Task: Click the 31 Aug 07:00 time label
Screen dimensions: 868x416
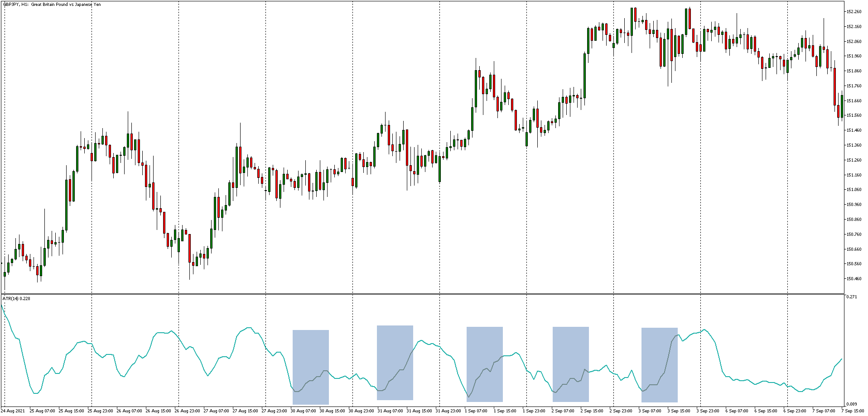Action: (x=390, y=411)
